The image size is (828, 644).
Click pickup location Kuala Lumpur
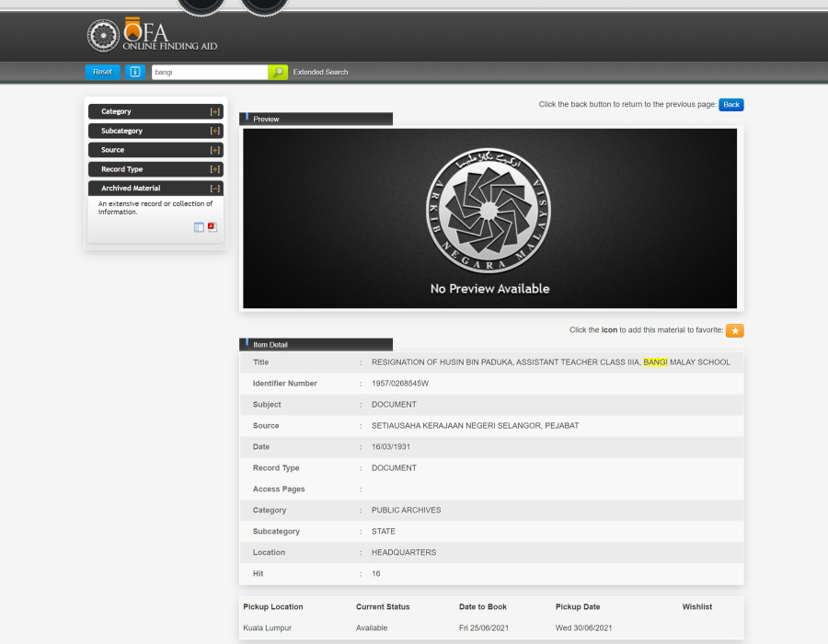click(267, 627)
